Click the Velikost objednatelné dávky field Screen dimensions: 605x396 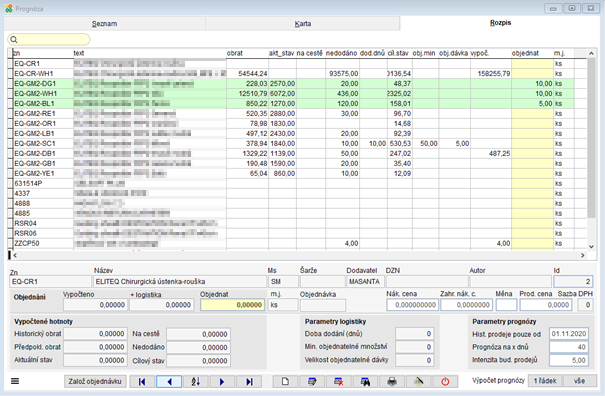point(414,360)
